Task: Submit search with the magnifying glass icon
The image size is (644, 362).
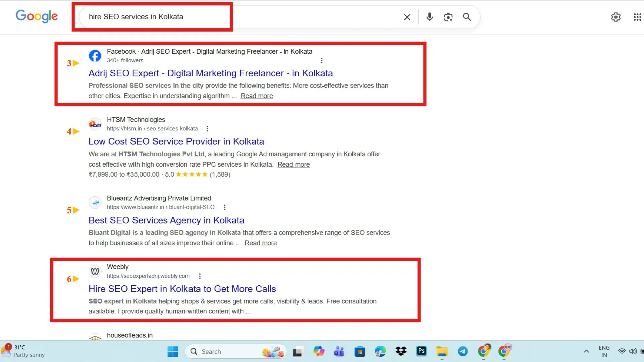Action: tap(467, 17)
